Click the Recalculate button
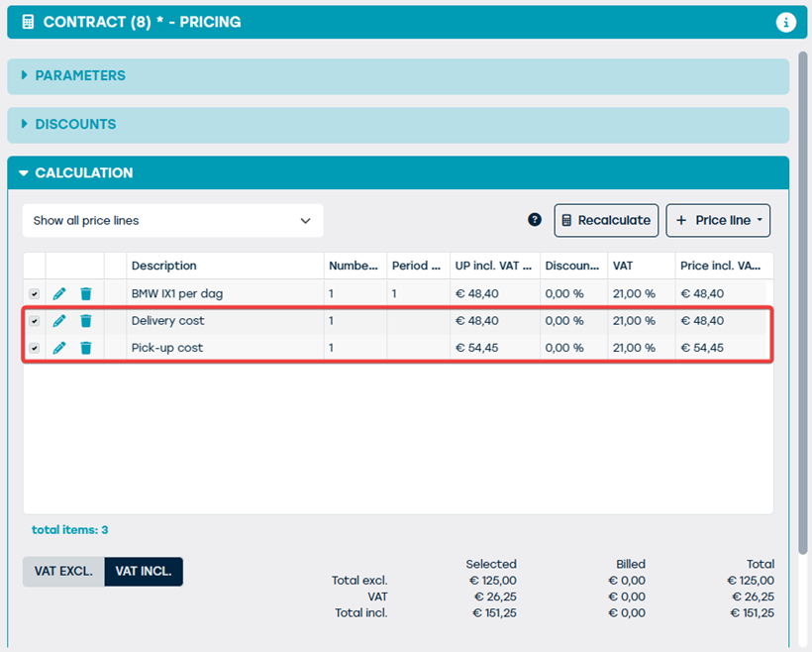 pyautogui.click(x=606, y=220)
